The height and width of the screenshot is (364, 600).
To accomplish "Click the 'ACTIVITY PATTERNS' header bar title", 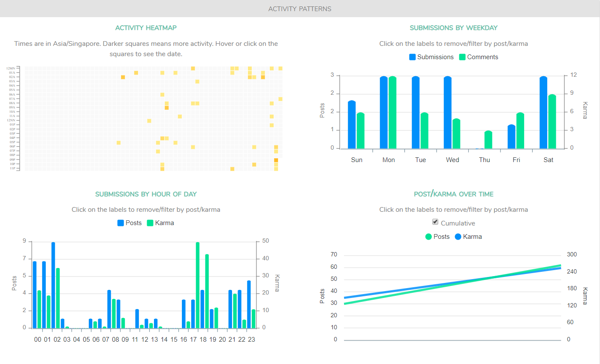I will (300, 9).
